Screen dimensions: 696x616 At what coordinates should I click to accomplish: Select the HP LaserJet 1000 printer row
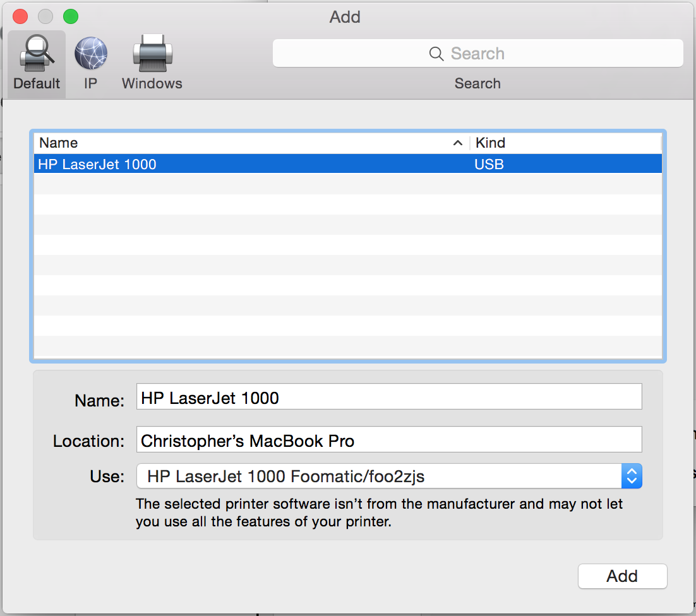[x=347, y=164]
